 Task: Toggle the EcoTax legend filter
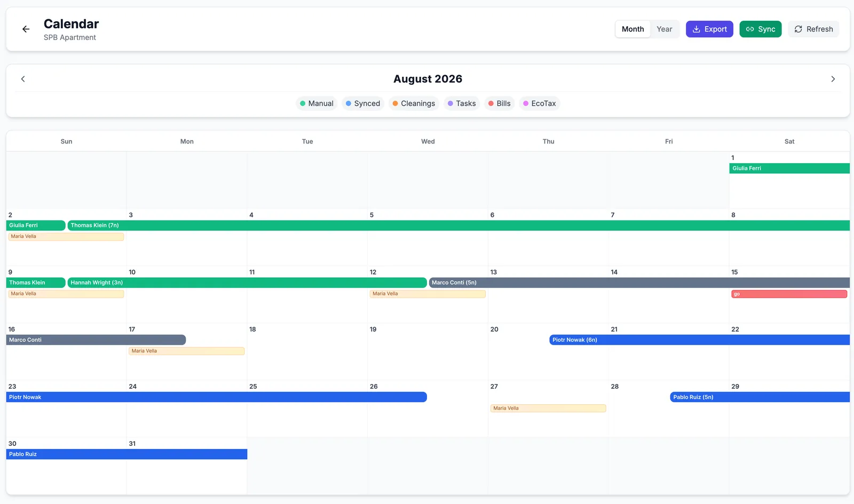540,103
